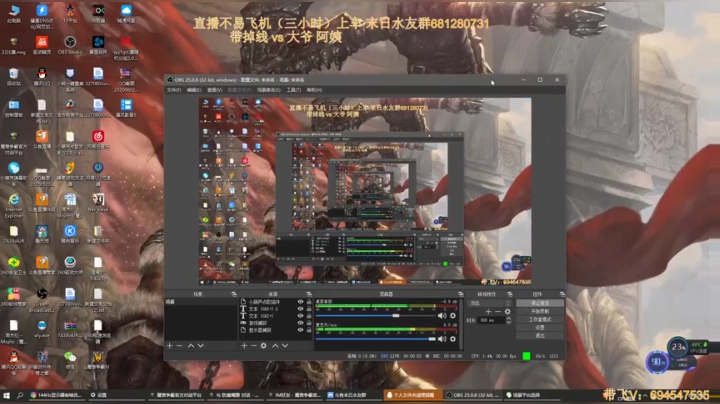
Task: Open 360 Security Guard desktop icon
Action: (x=14, y=265)
